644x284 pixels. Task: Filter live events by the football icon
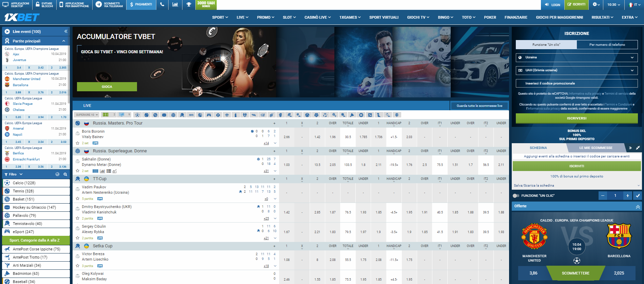[137, 115]
